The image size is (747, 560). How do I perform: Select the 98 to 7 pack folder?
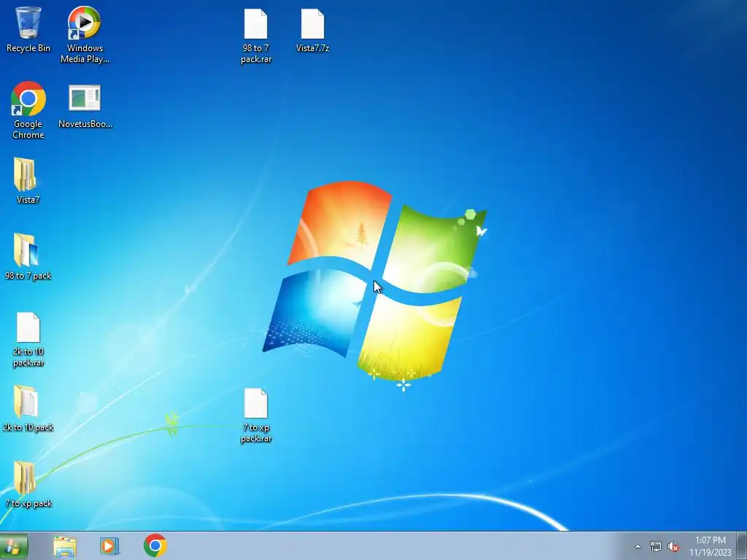28,257
